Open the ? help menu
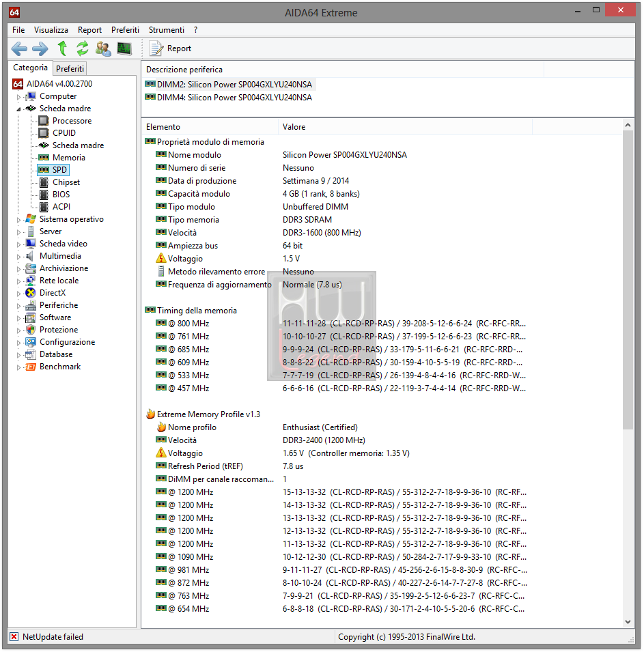 (x=195, y=30)
